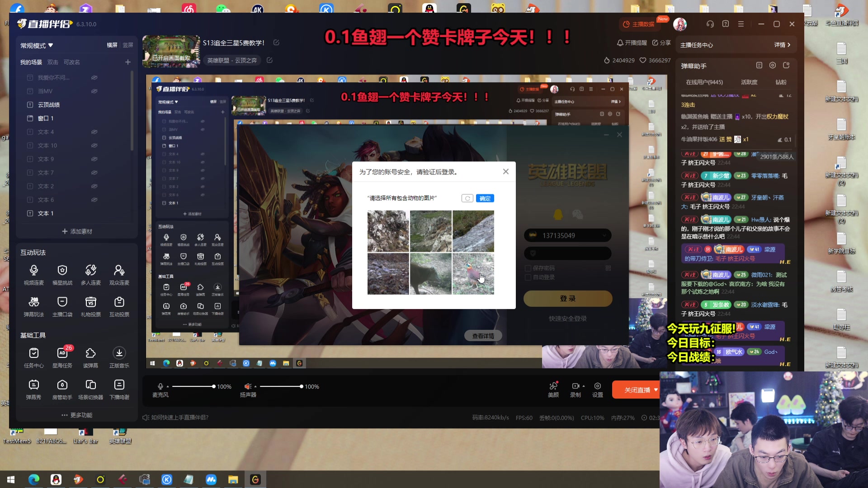Add a new scene plus icon

tap(128, 62)
